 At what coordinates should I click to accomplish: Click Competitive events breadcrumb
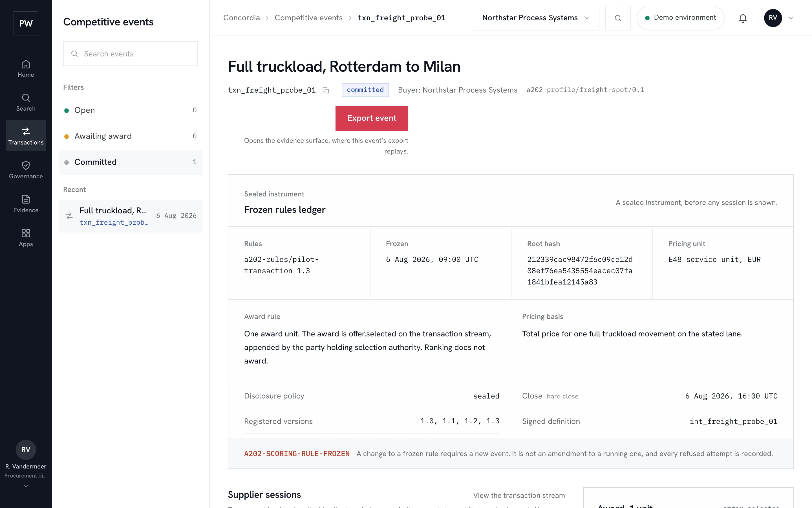click(x=309, y=18)
